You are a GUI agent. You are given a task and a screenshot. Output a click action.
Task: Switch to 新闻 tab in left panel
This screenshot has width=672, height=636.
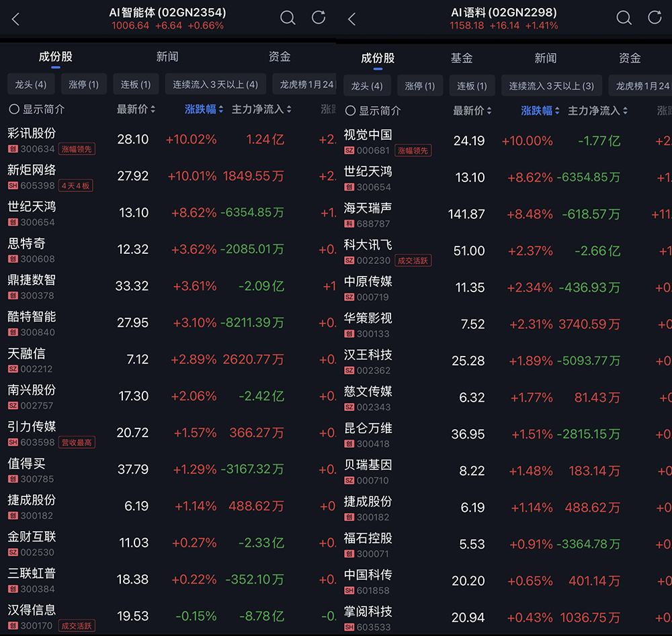click(167, 57)
